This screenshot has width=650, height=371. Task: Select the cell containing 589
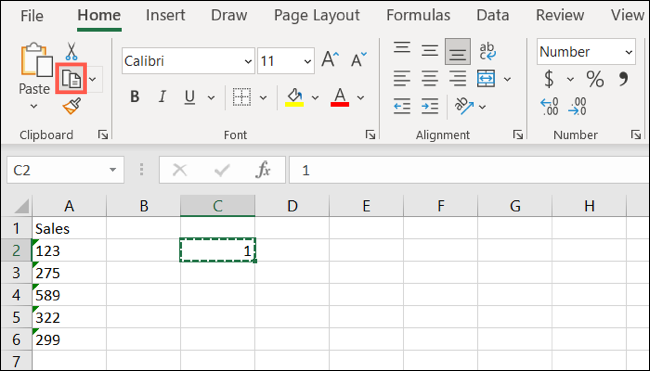tap(69, 295)
